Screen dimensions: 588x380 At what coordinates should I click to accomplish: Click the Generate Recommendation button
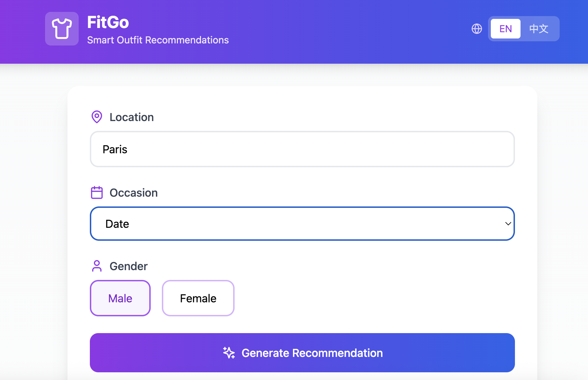[302, 353]
